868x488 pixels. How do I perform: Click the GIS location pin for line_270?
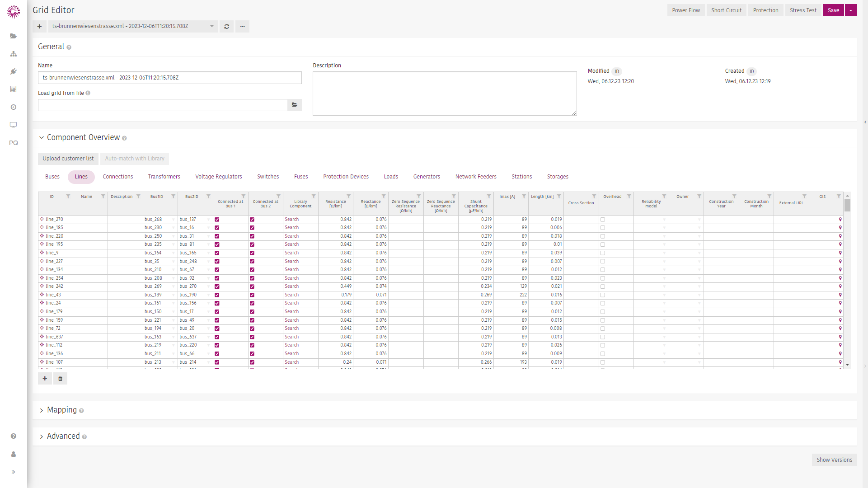tap(840, 220)
